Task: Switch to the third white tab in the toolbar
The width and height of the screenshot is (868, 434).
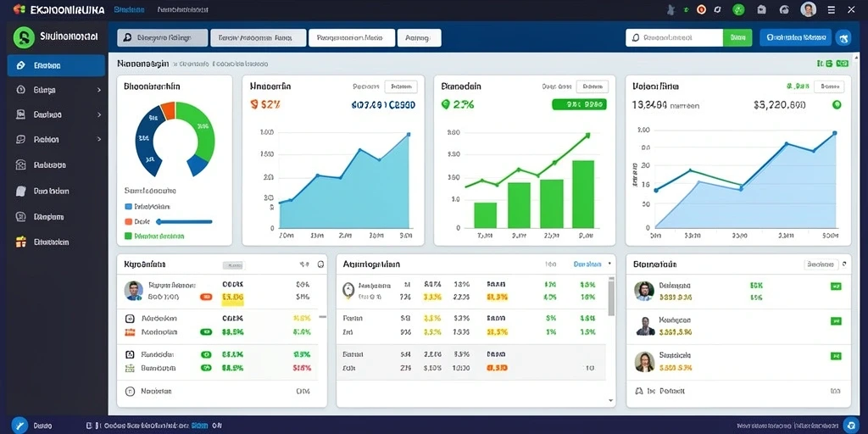Action: pos(352,37)
